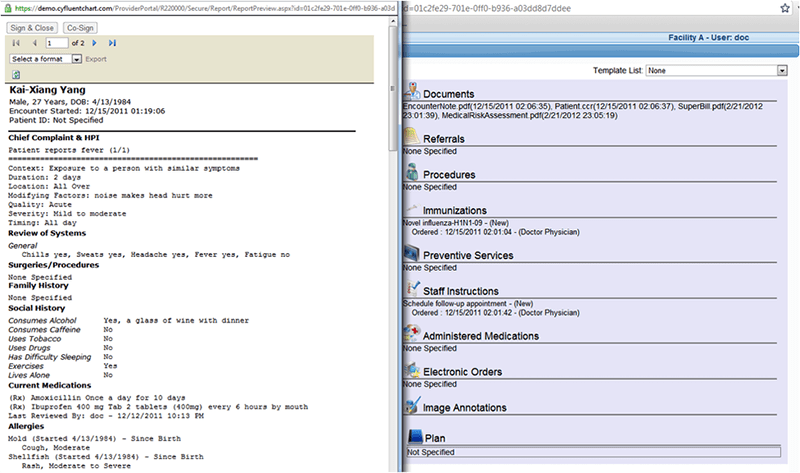Viewport: 800px width, 473px height.
Task: Open the Procedures section icon
Action: tap(412, 172)
